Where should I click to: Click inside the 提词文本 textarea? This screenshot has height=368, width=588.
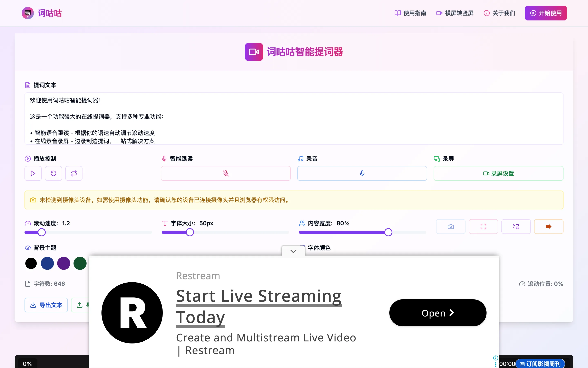click(x=294, y=119)
